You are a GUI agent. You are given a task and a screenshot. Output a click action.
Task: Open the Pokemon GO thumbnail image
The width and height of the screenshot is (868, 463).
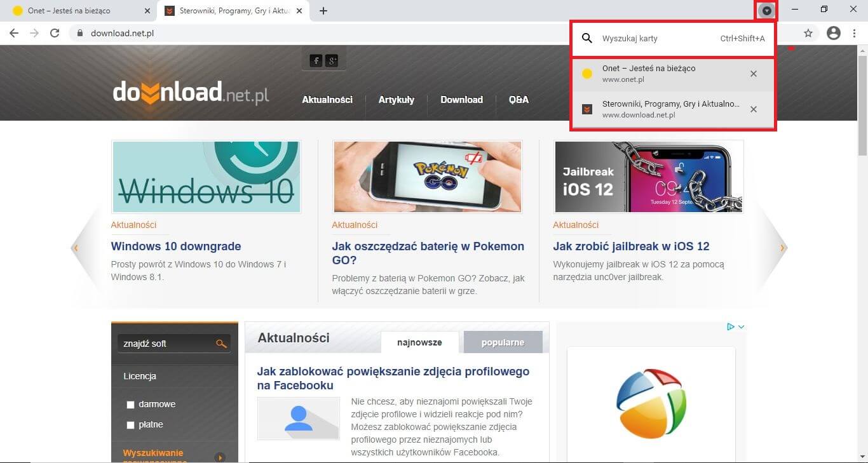point(427,177)
